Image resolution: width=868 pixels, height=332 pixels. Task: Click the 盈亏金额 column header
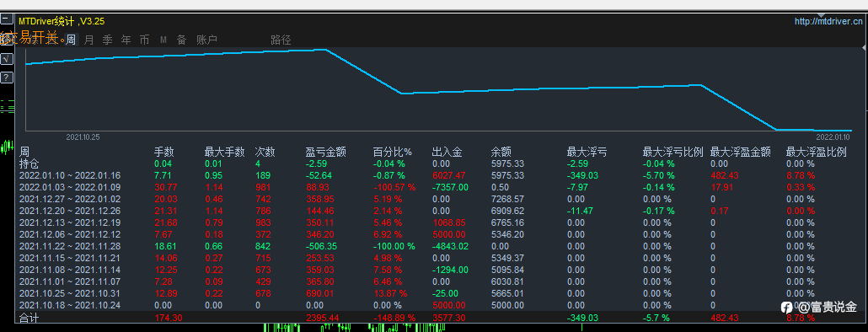[325, 153]
